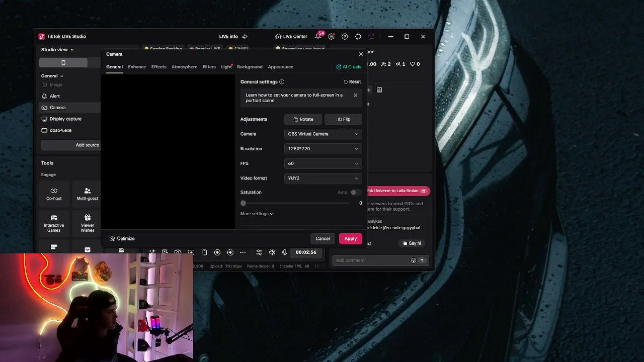
Task: Open the help question mark icon
Action: tap(345, 36)
